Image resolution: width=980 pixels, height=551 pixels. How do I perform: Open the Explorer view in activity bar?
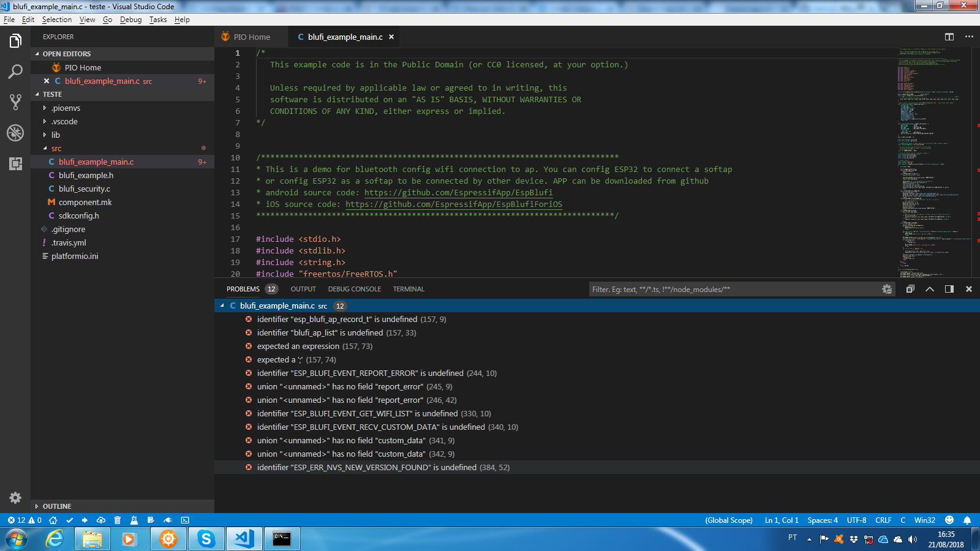(x=15, y=41)
